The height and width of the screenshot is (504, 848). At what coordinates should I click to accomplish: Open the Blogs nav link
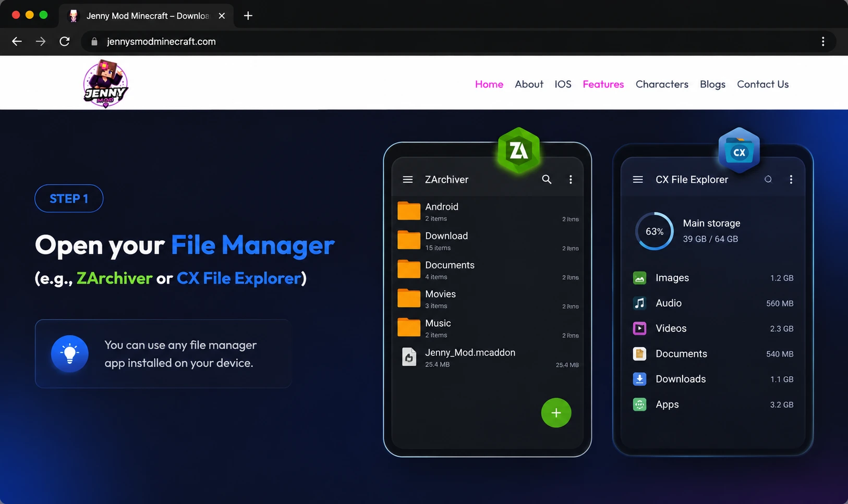pyautogui.click(x=712, y=84)
